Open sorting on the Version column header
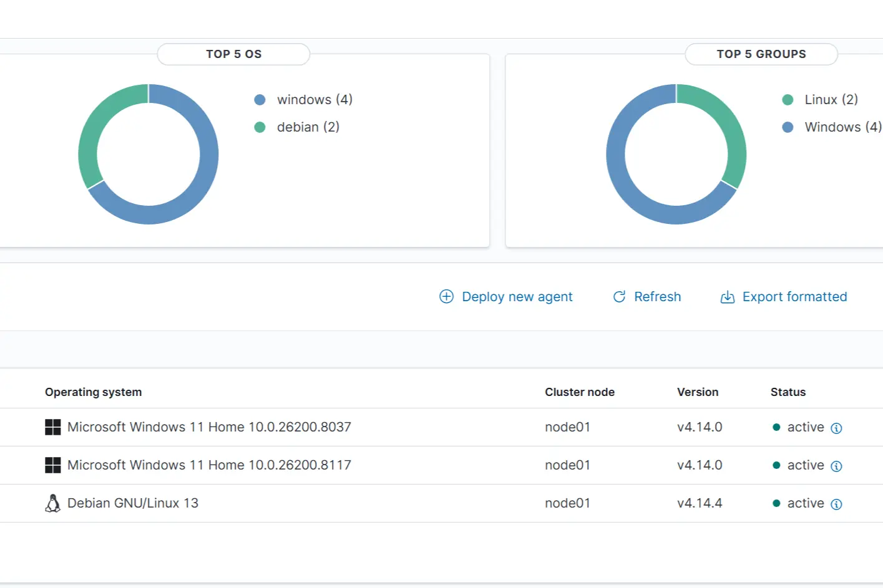 697,392
